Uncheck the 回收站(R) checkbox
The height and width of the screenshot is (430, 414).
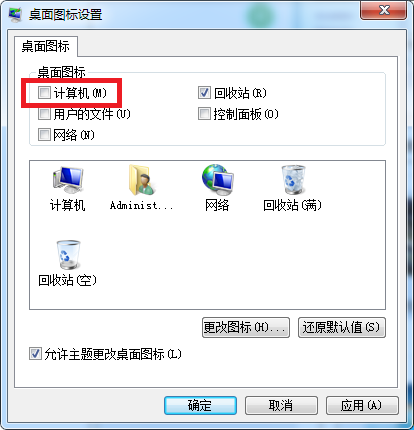[204, 93]
